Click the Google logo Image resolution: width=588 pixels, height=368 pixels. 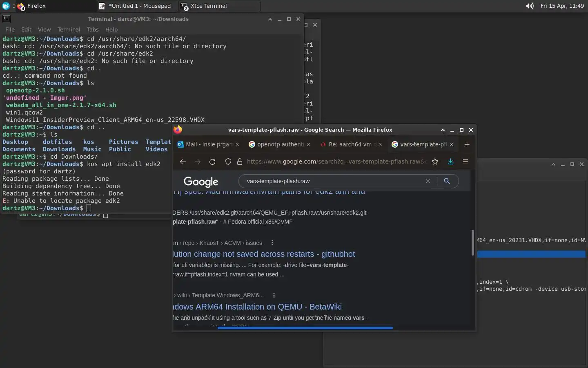pos(201,182)
